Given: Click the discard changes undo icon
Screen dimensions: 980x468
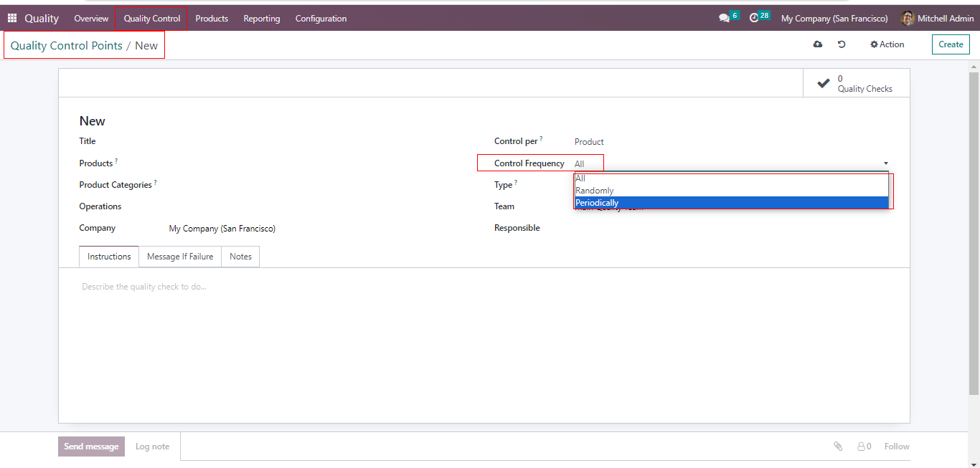Looking at the screenshot, I should pos(842,44).
